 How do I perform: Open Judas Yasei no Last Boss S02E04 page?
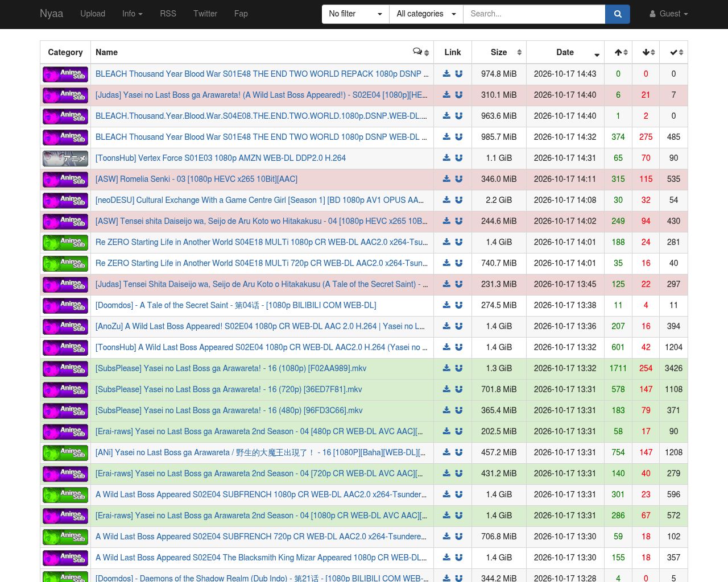[x=261, y=95]
